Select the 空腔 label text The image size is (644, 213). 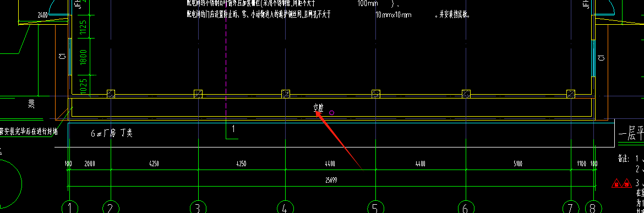[318, 108]
